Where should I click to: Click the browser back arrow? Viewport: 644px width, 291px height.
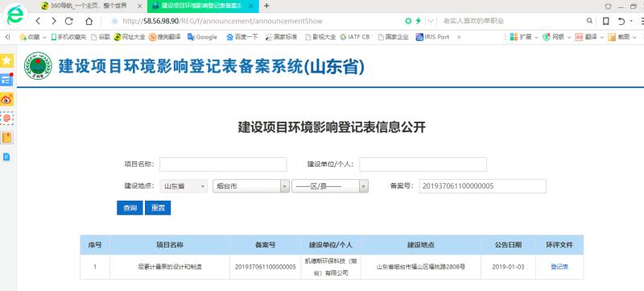(38, 21)
